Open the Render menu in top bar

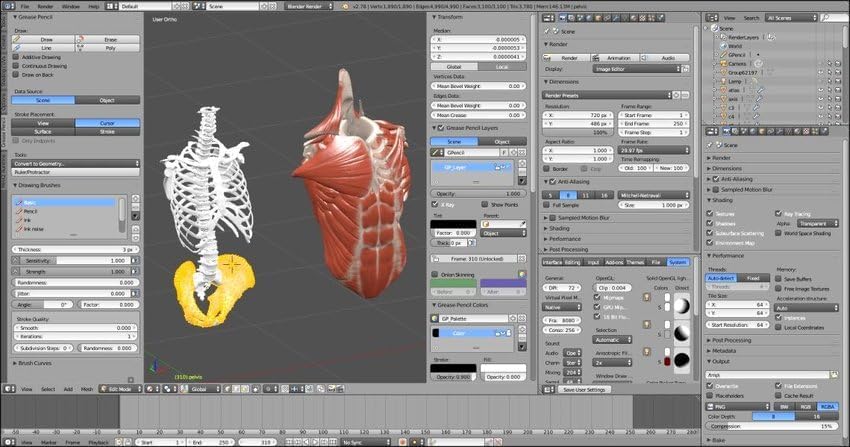point(46,7)
